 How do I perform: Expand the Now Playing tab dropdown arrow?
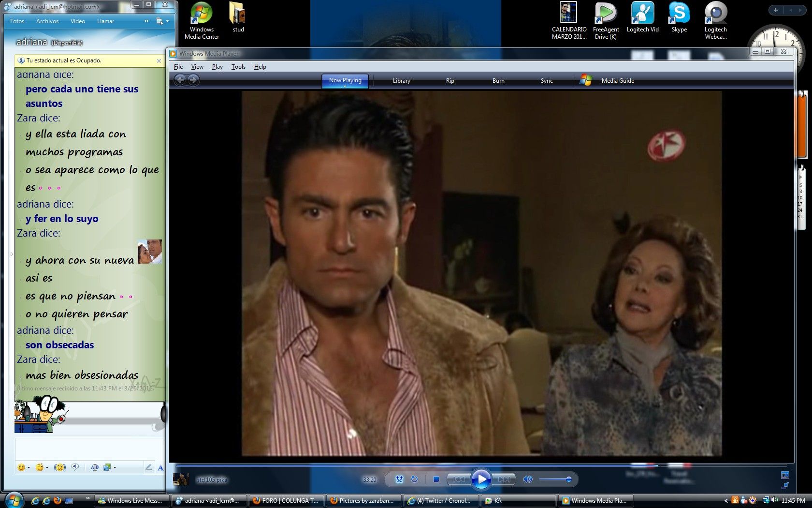click(x=345, y=87)
